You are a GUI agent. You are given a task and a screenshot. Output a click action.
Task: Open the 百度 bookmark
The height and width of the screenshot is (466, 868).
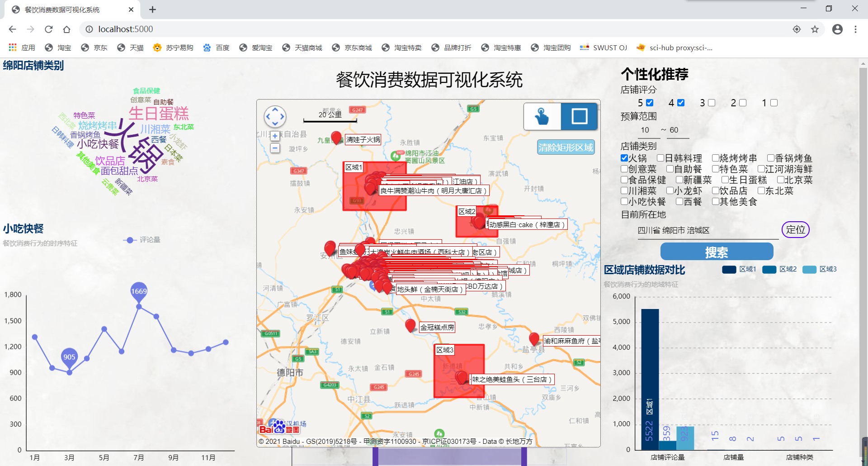[216, 48]
